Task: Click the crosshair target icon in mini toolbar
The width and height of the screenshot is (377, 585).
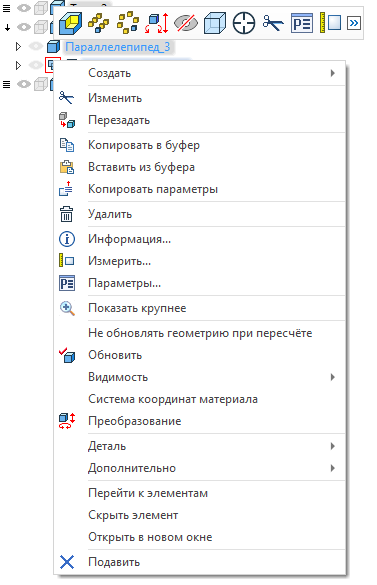Action: [244, 23]
